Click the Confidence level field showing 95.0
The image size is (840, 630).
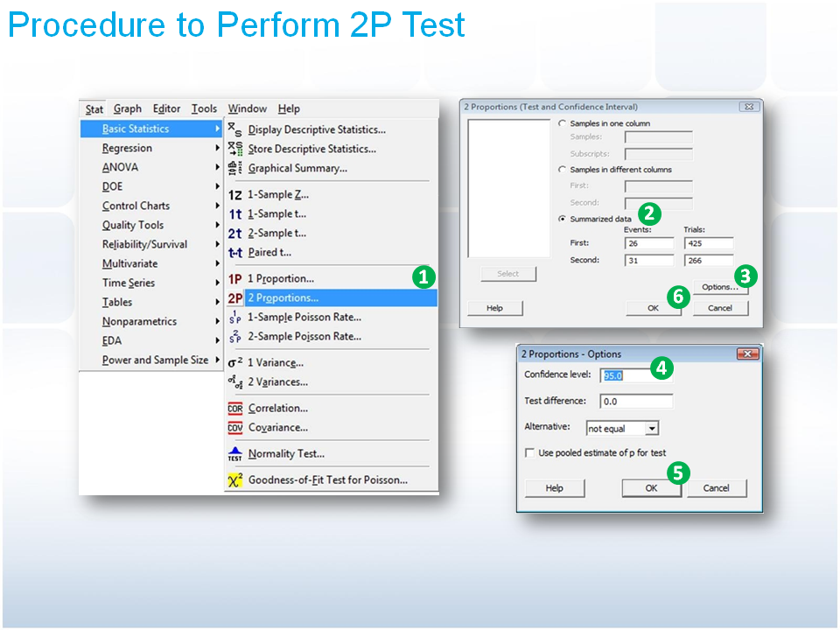pyautogui.click(x=635, y=375)
